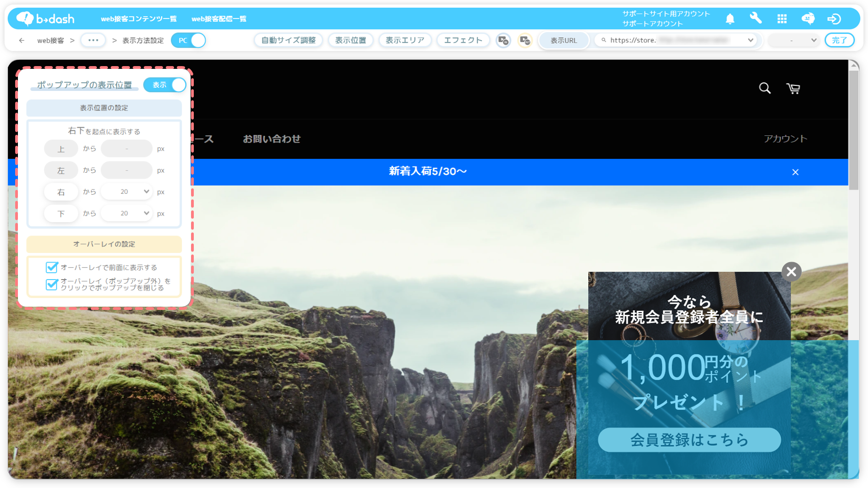The image size is (868, 488).
Task: Open the 下 offset pixel dropdown
Action: pyautogui.click(x=126, y=213)
